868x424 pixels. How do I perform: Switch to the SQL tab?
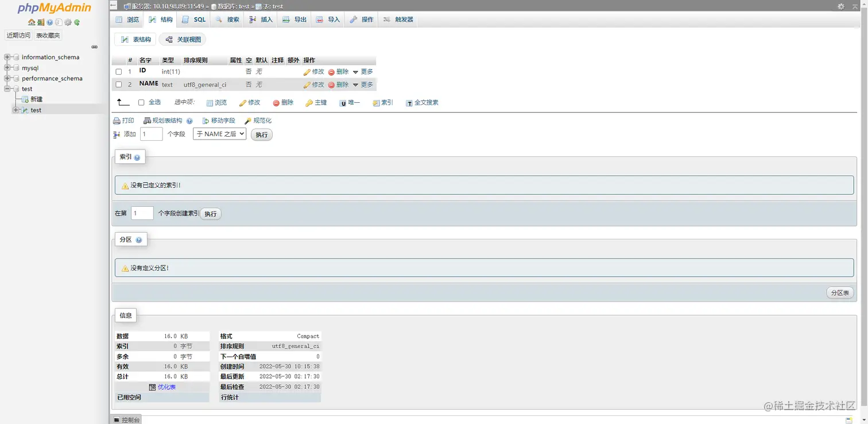194,20
